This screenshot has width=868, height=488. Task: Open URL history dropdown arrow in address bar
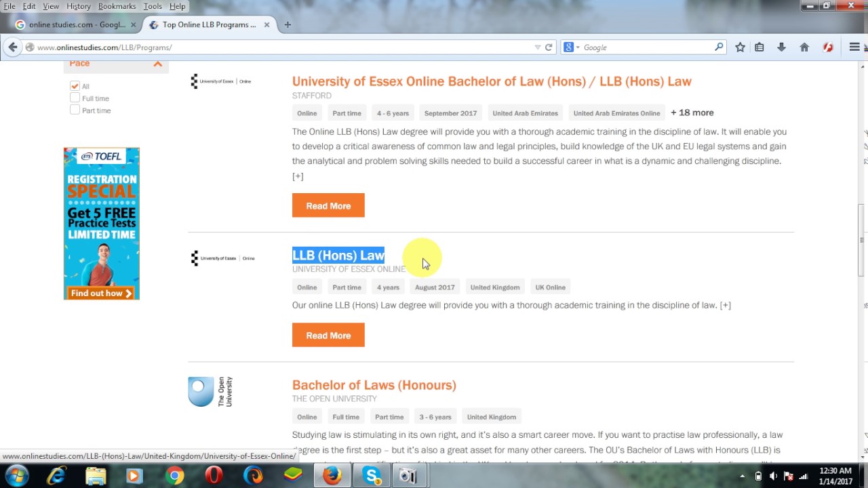538,47
